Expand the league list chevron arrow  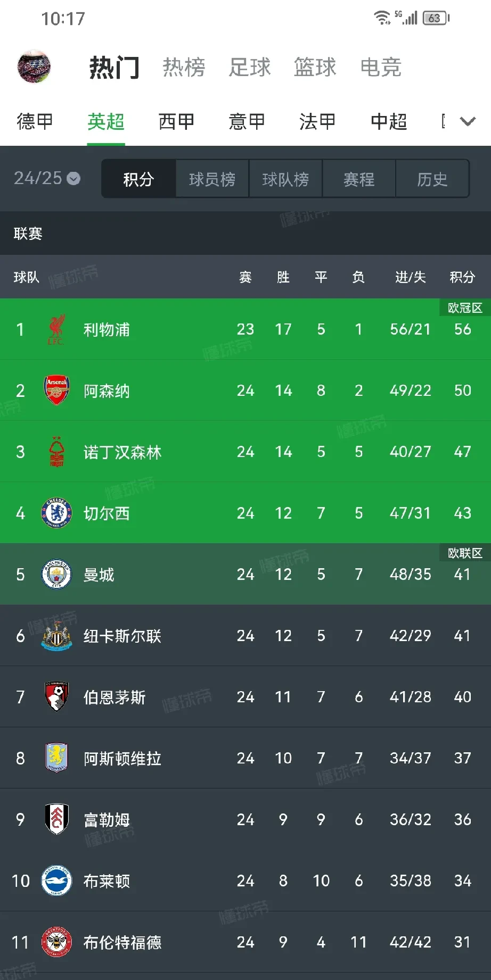point(468,122)
